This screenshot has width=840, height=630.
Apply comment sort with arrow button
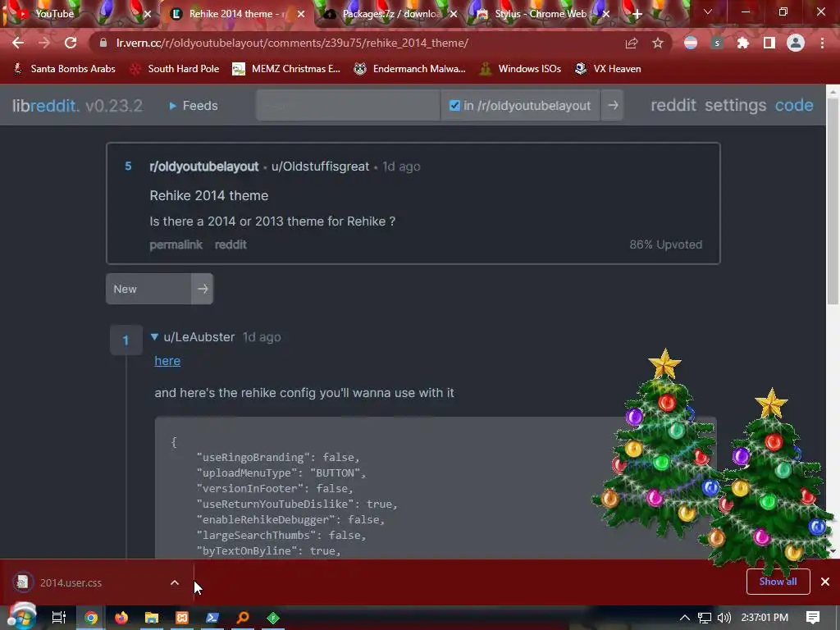[203, 289]
